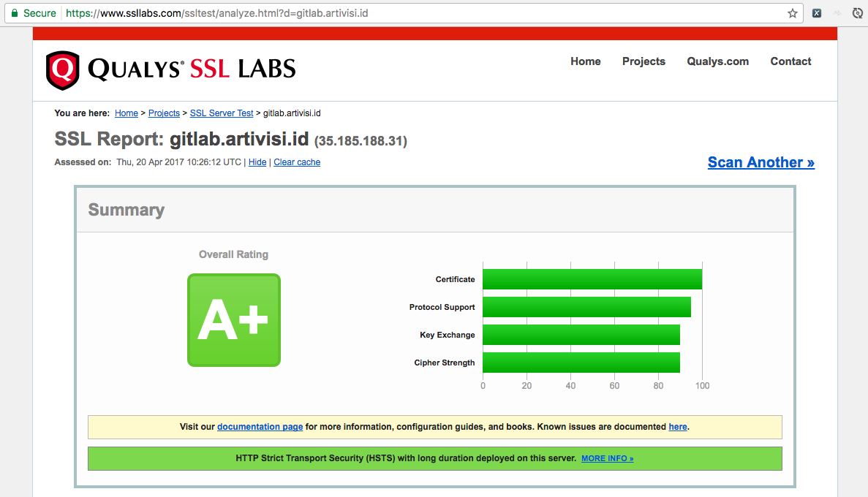The image size is (868, 497).
Task: Click the Qualys shield logo
Action: 63,70
